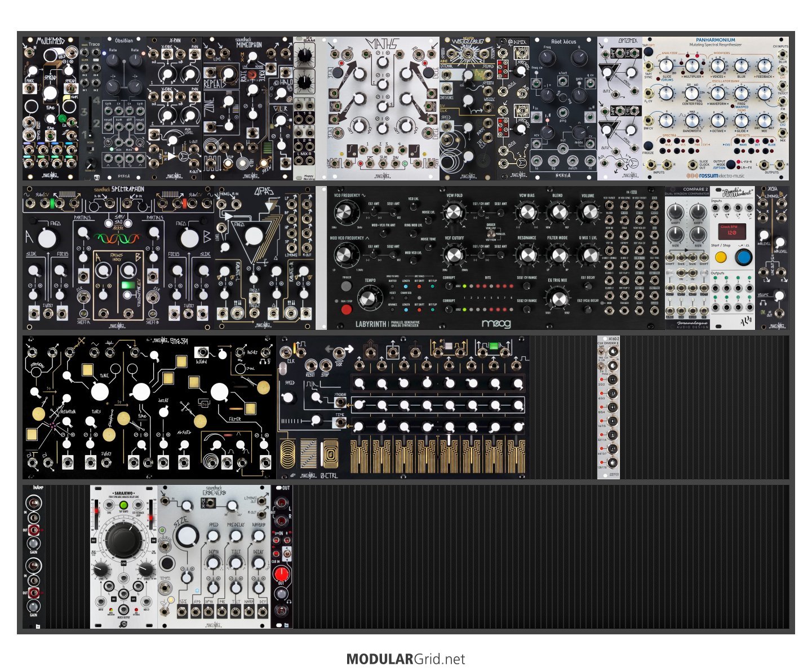Select the Maths module
The width and height of the screenshot is (812, 671).
[x=383, y=109]
